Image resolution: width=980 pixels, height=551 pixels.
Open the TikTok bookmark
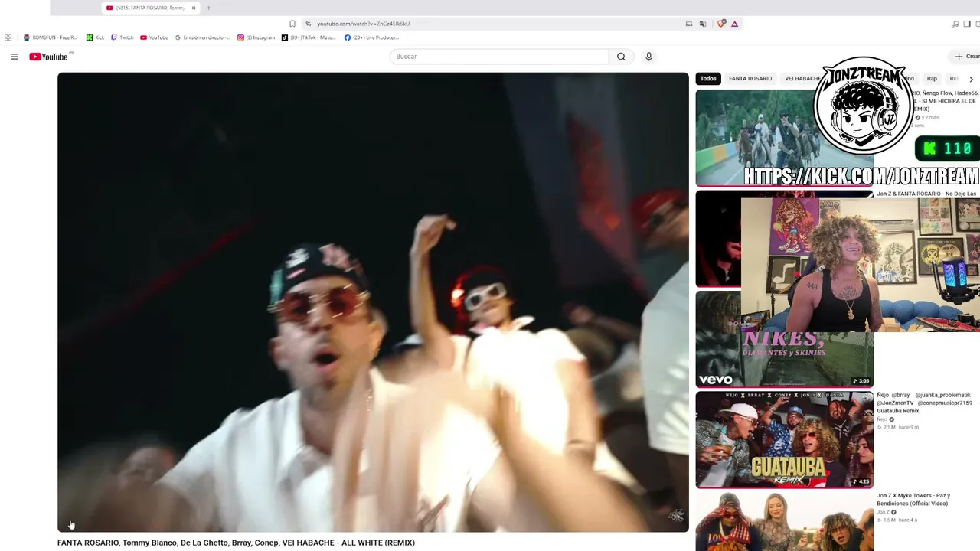coord(309,37)
